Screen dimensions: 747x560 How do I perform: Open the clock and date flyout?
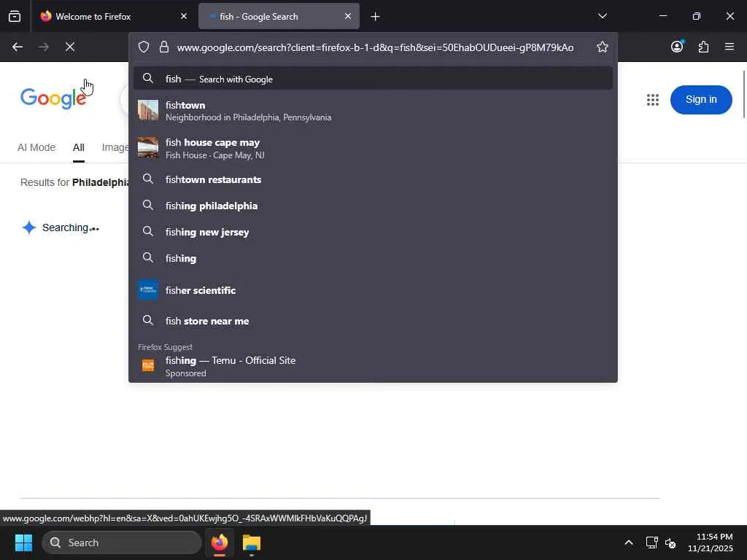coord(710,542)
